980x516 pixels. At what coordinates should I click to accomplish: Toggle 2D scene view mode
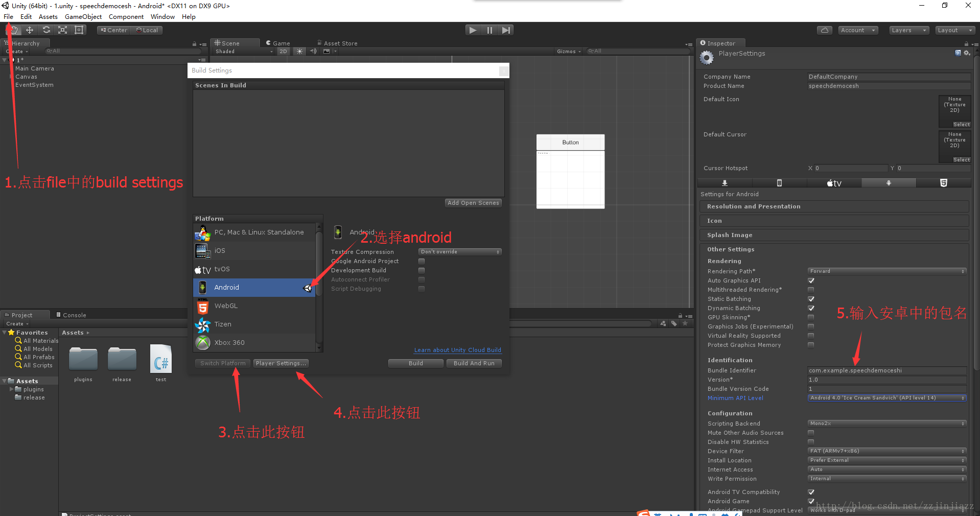(283, 51)
